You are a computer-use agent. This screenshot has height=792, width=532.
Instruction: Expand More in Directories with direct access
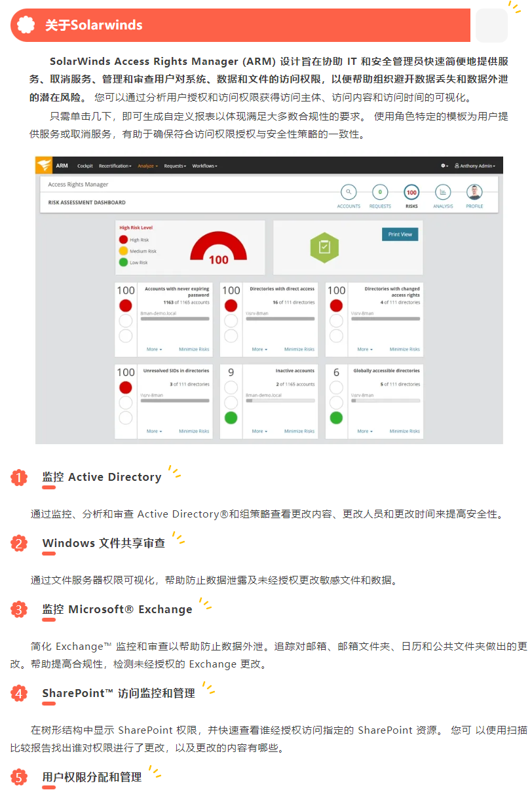coord(259,349)
